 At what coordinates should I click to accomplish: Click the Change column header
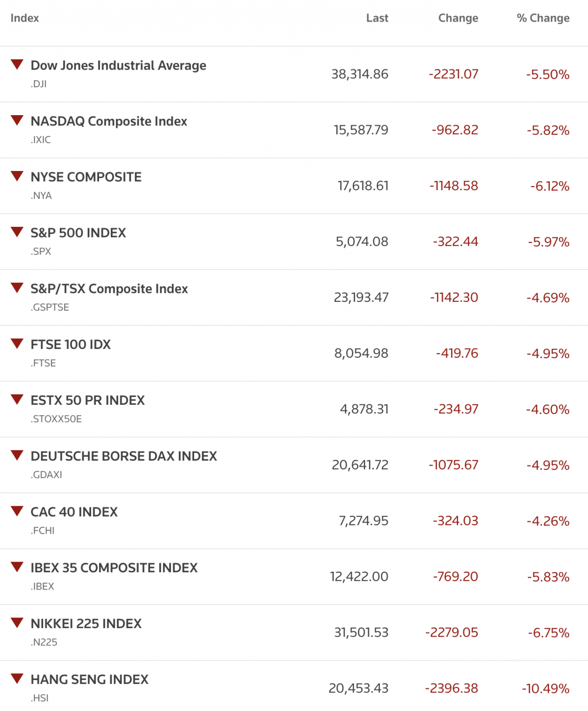tap(458, 18)
